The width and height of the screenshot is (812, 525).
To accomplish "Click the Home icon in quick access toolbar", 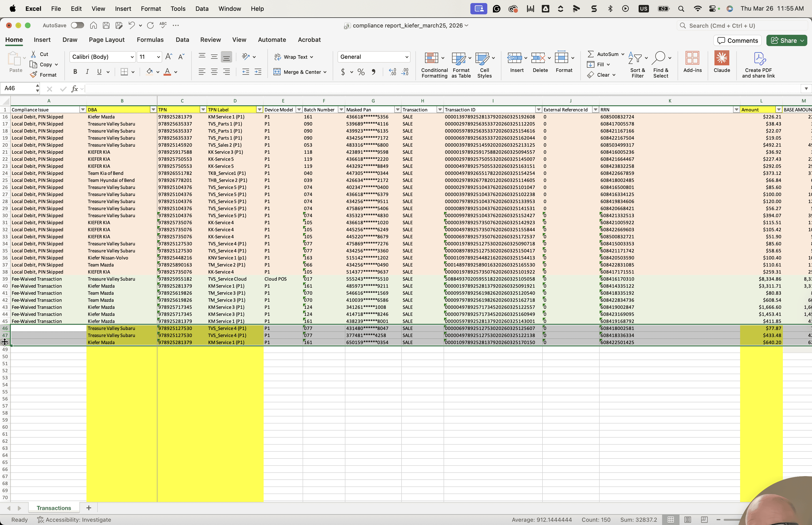I will tap(93, 25).
